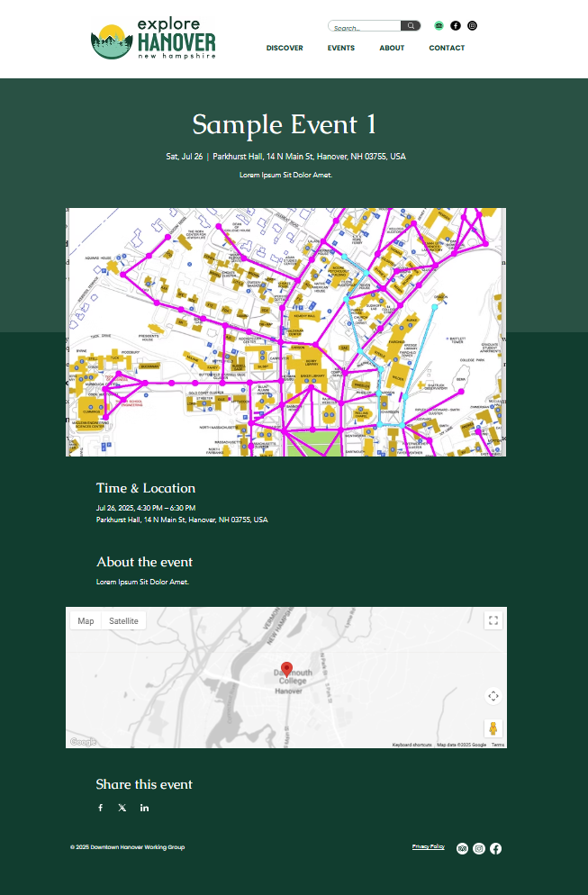Click the event time Jul 26, 2025 line
Screen dimensions: 588x895
pos(146,508)
